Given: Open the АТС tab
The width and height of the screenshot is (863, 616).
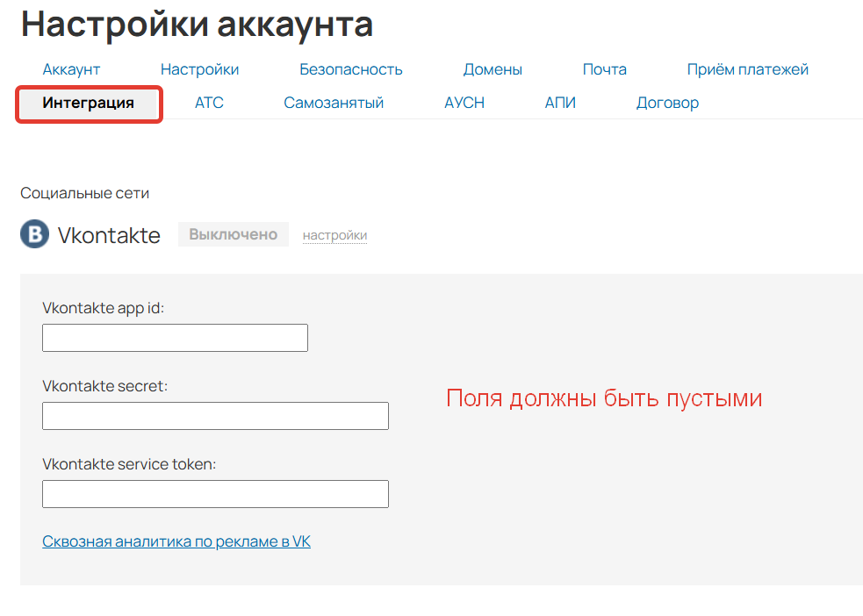Looking at the screenshot, I should coord(210,103).
